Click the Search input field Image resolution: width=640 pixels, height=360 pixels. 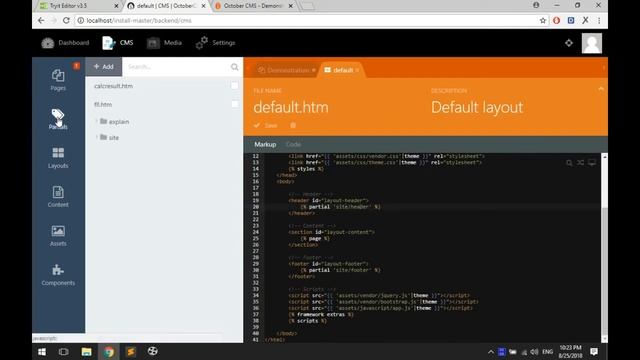[x=176, y=67]
